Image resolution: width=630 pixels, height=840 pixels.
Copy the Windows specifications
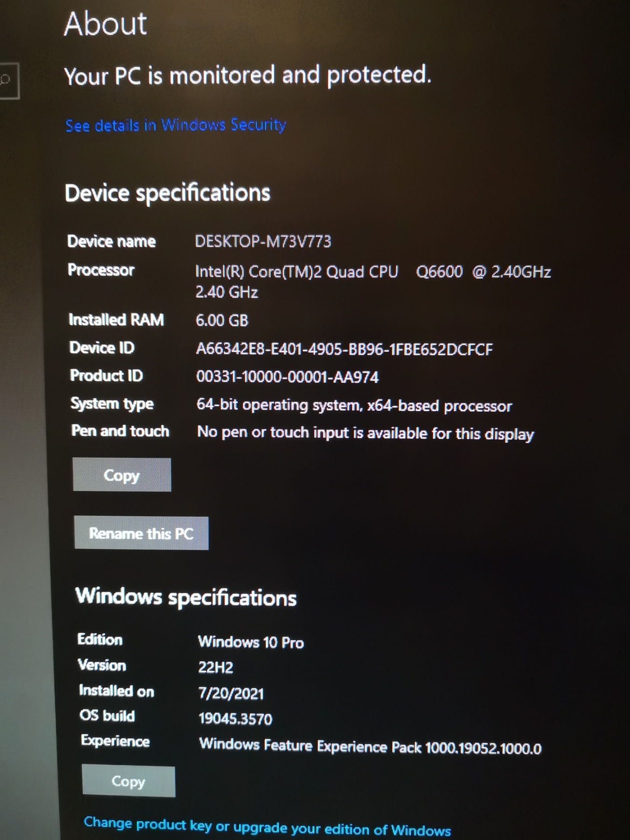(x=128, y=781)
